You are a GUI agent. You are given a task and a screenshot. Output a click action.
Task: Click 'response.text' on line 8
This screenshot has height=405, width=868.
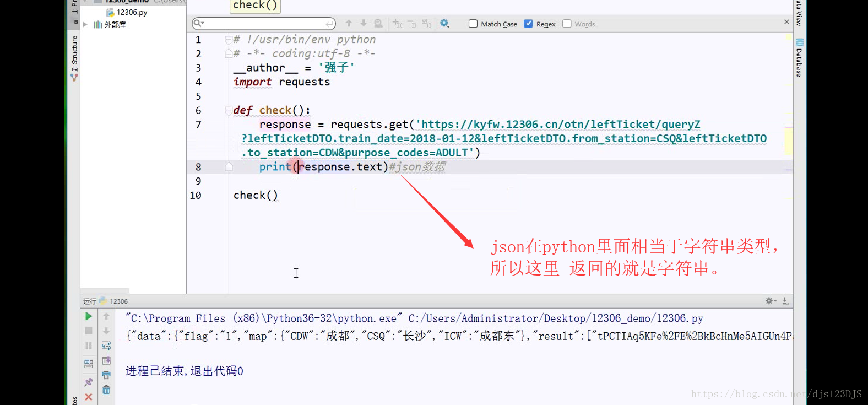pyautogui.click(x=340, y=166)
